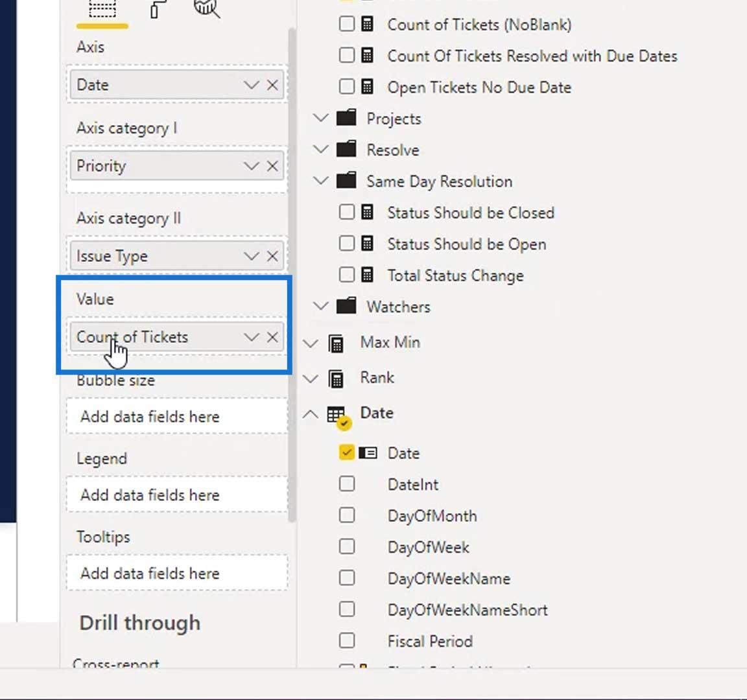The image size is (747, 700).
Task: Click the DayOfWeekName field label
Action: 449,579
